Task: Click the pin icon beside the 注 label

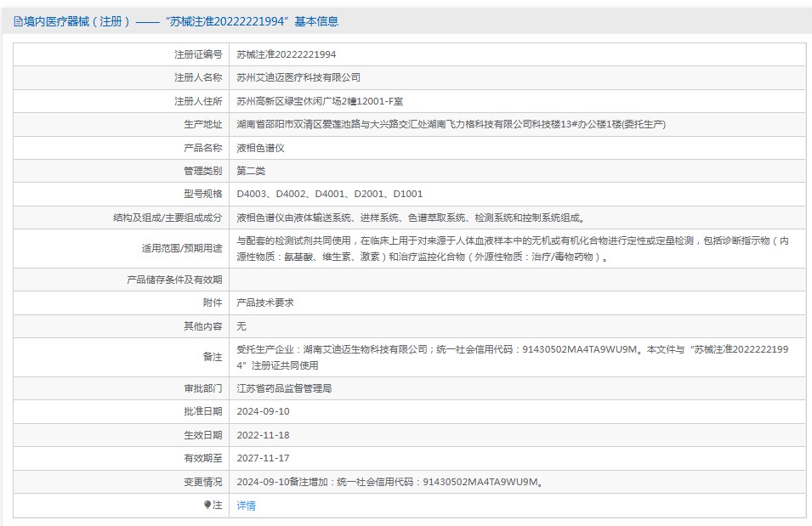Action: coord(207,505)
